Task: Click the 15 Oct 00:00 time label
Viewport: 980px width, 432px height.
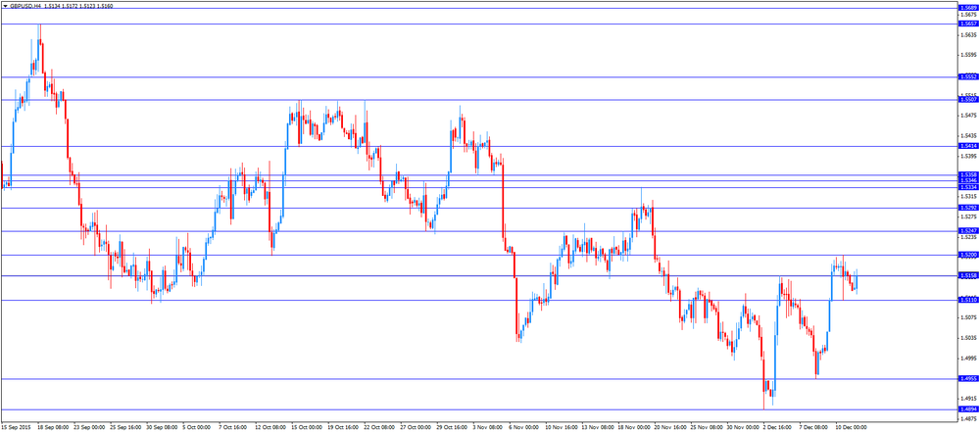Action: tap(305, 428)
